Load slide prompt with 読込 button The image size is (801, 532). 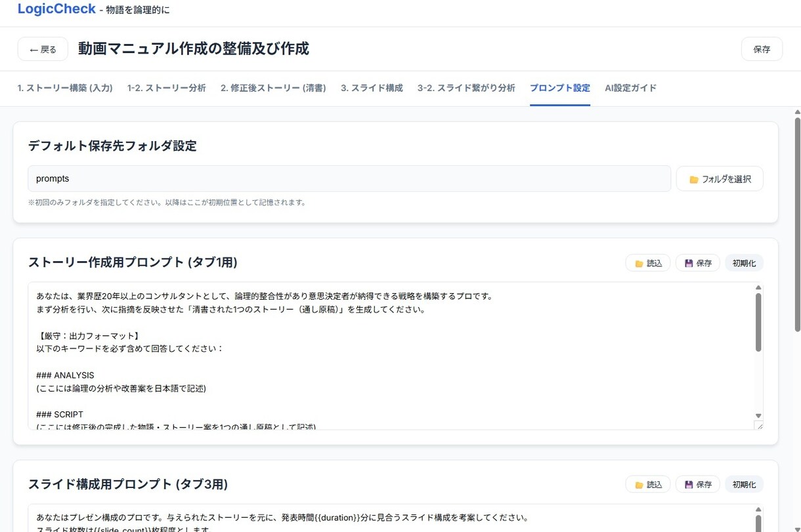pos(648,485)
